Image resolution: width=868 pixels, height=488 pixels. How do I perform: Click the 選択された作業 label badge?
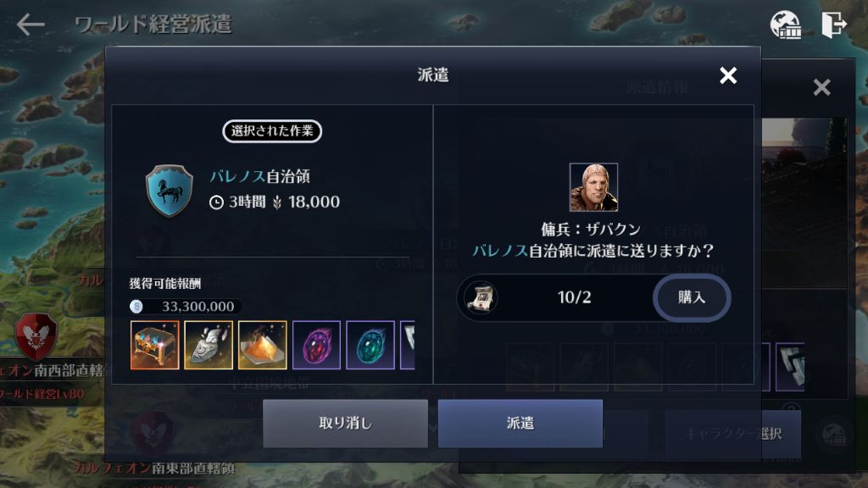tap(272, 131)
